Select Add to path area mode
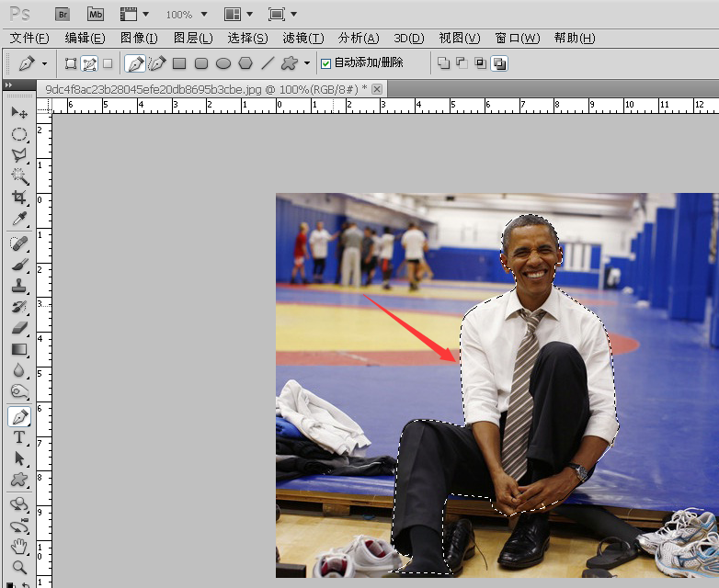The height and width of the screenshot is (588, 719). pos(443,63)
